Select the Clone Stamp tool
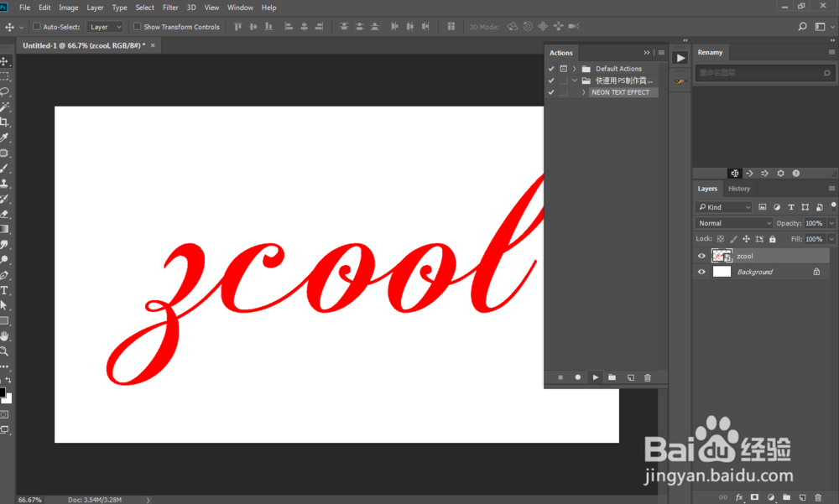 (x=4, y=184)
